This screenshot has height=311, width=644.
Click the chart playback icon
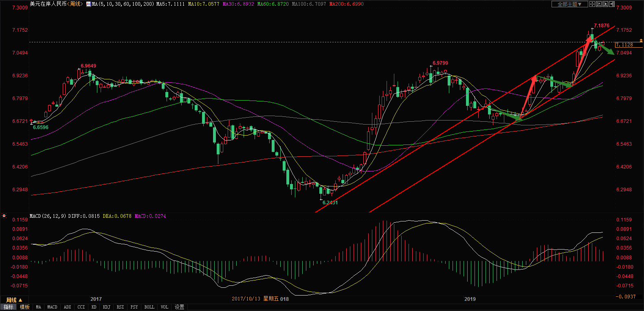[605, 4]
